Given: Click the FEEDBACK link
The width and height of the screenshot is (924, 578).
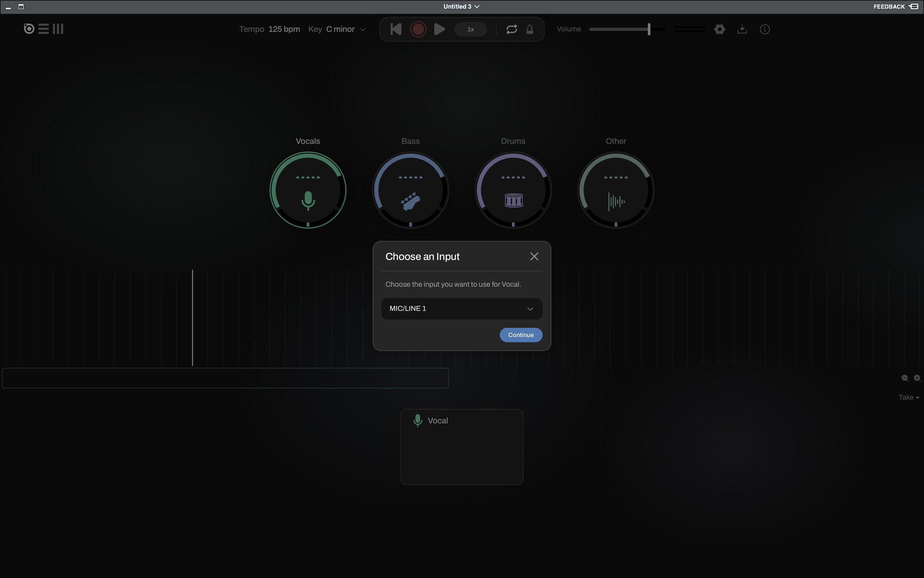Looking at the screenshot, I should point(896,7).
